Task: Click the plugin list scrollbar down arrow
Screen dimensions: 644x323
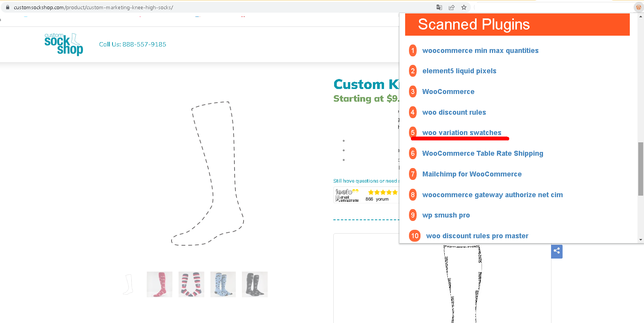Action: [641, 240]
